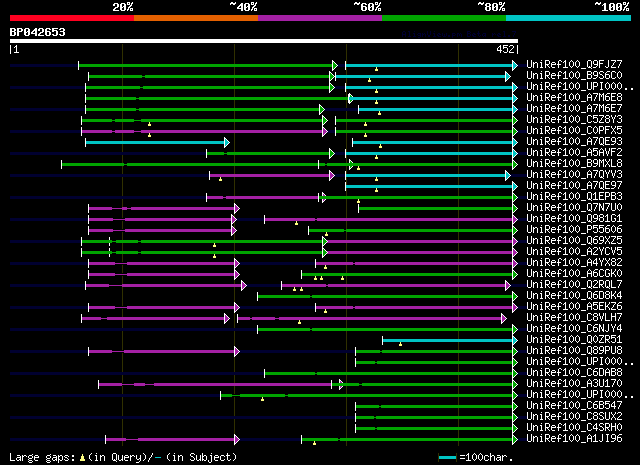
Task: Open hit UniRef100_Q981G1
Action: [x=574, y=219]
